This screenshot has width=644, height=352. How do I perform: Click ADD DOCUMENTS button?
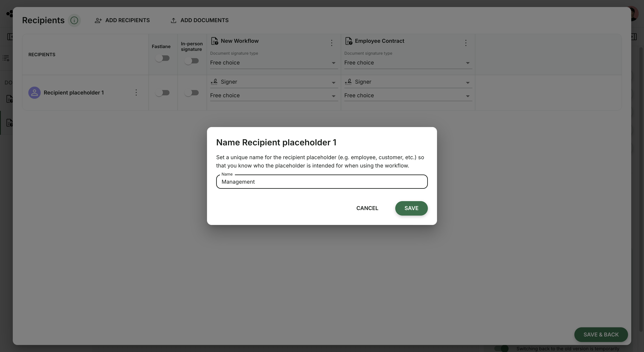pos(200,20)
